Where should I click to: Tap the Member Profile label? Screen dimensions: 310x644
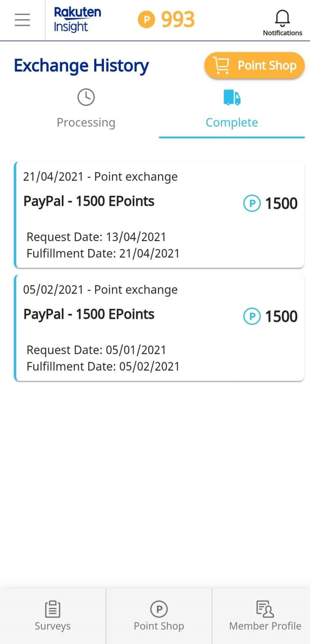pyautogui.click(x=265, y=626)
